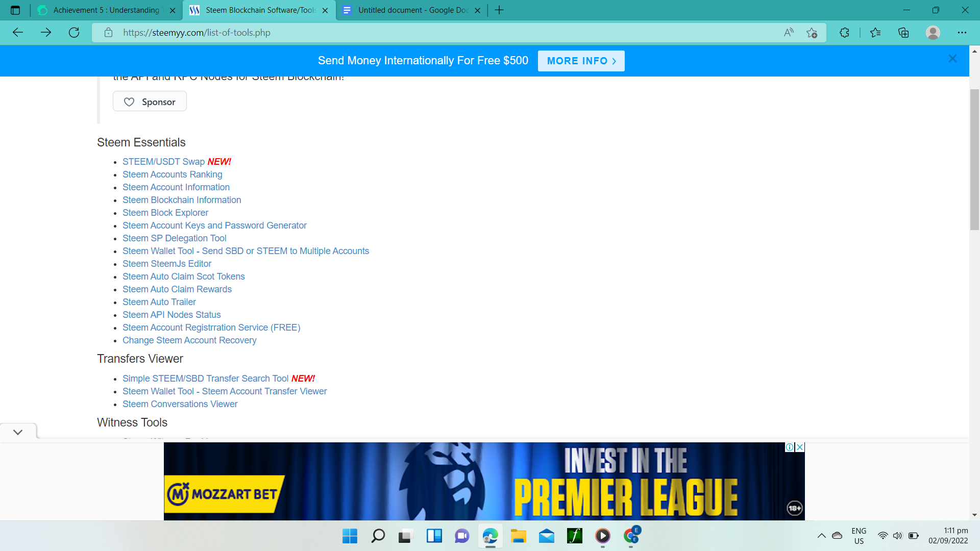Open the green f app on the taskbar
The image size is (980, 551).
point(574,536)
